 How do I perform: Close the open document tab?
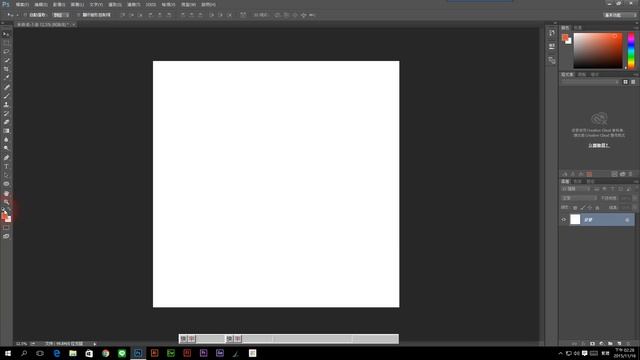[x=73, y=25]
